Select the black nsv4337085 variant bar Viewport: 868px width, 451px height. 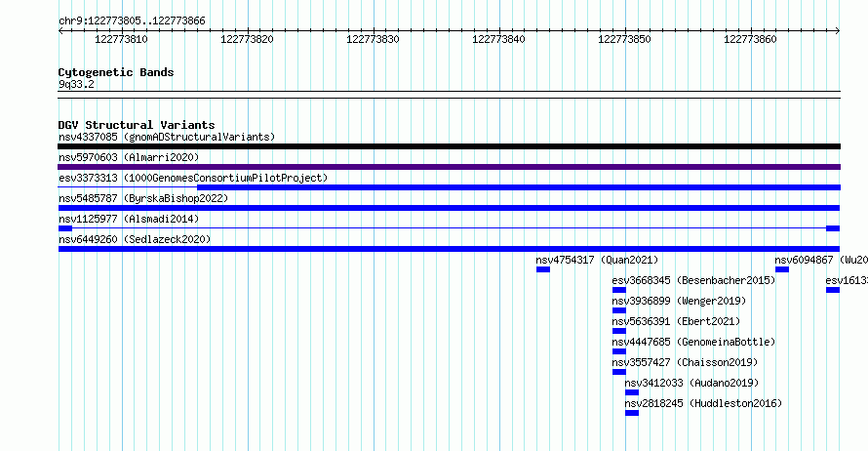pos(449,146)
